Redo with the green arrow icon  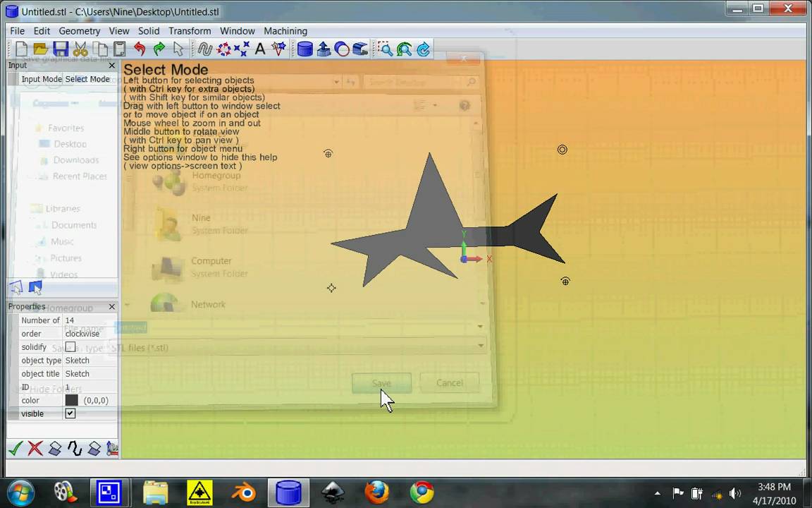[159, 49]
